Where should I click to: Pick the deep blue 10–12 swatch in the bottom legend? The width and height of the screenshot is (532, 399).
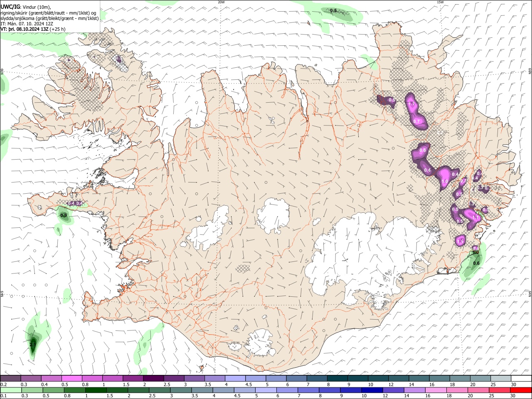(x=372, y=390)
